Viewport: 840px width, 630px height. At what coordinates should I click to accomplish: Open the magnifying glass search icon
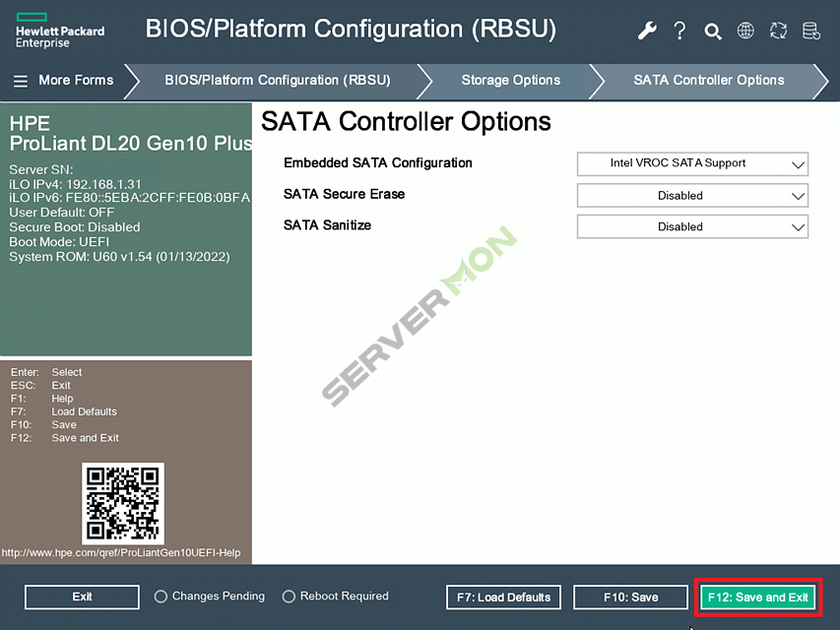click(x=713, y=31)
